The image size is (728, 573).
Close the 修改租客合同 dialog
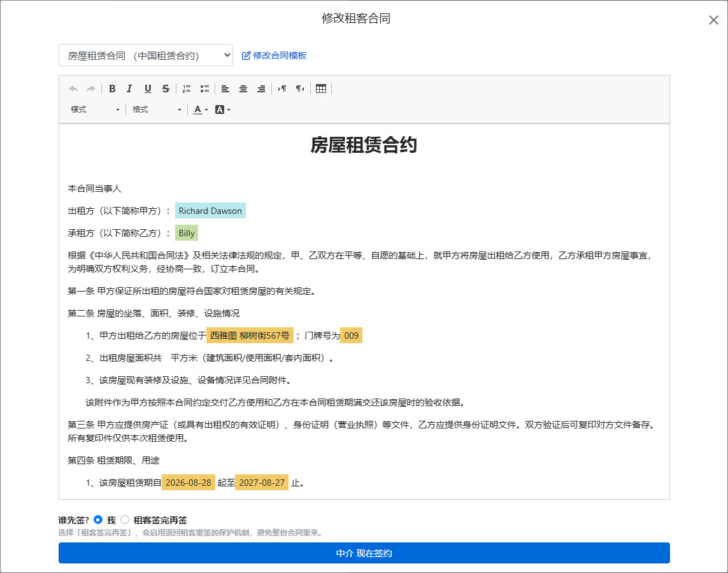pyautogui.click(x=713, y=20)
